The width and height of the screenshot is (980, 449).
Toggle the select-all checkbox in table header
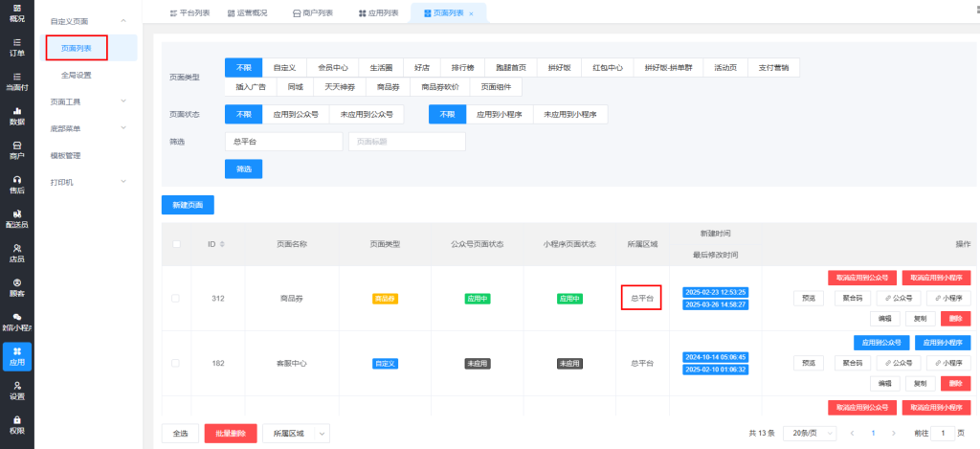coord(175,244)
